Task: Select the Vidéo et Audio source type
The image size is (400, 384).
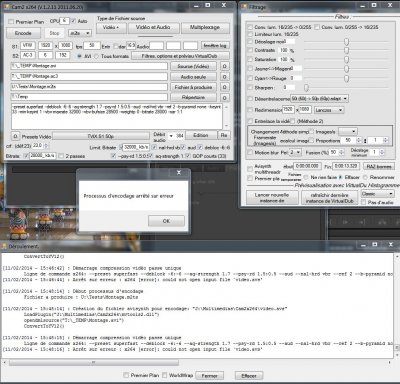Action: 153,28
